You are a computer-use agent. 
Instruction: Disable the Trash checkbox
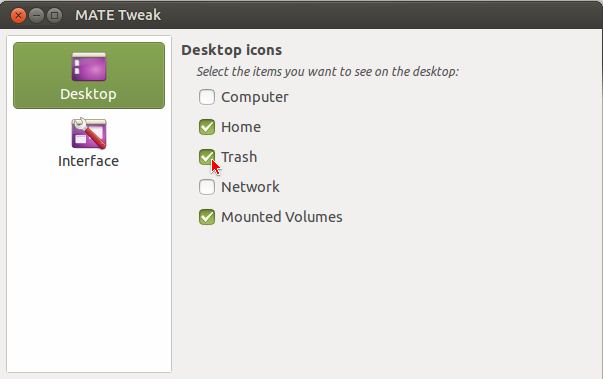(207, 157)
